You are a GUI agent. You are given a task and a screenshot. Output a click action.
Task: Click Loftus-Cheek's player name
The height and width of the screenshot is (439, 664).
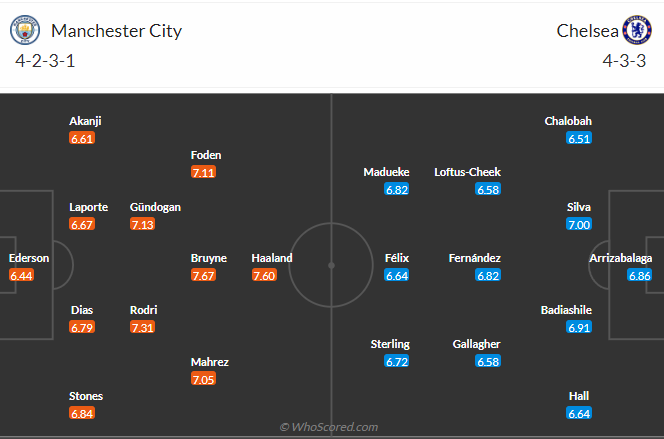point(467,172)
